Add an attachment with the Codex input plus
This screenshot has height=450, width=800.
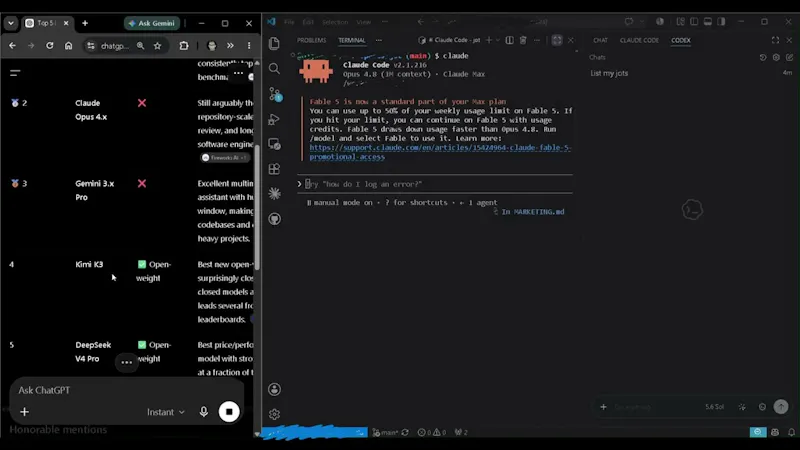pyautogui.click(x=603, y=407)
